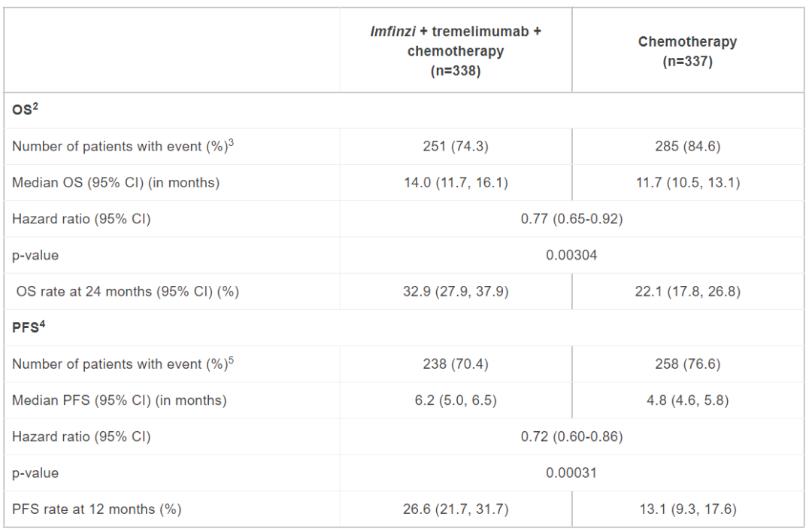Viewport: 812px width, 532px height.
Task: Click the PFS rate at 12 months label
Action: pos(97,509)
